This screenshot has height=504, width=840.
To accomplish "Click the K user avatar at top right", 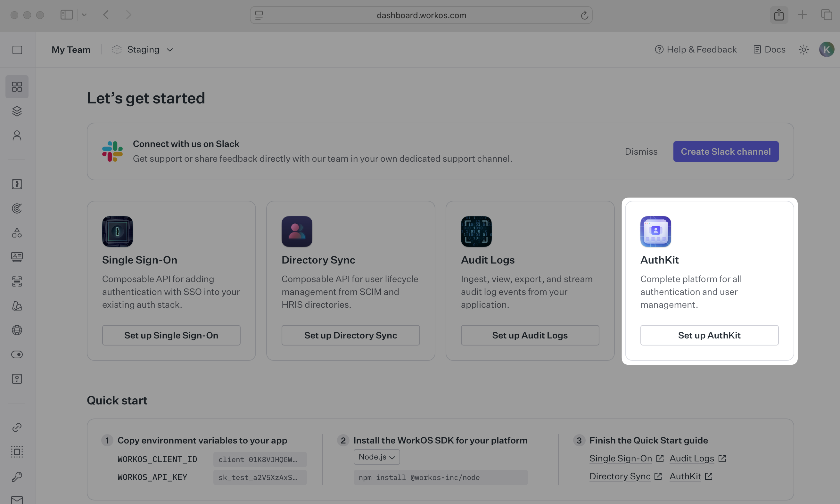I will click(x=827, y=49).
